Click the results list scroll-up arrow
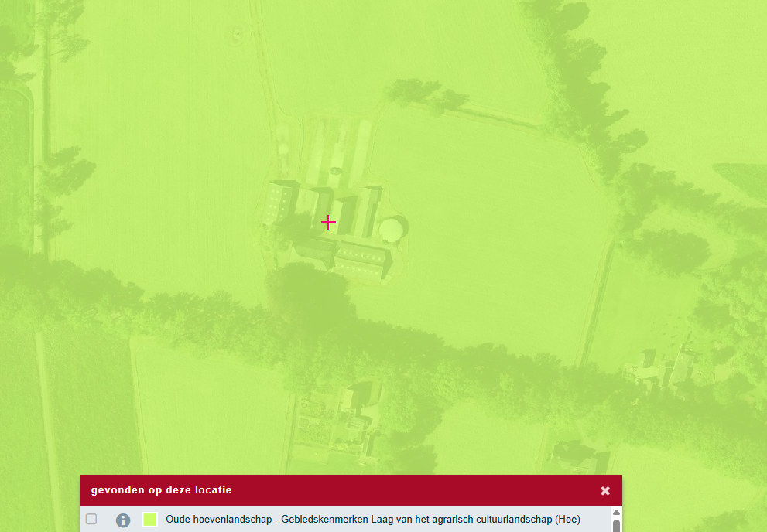The height and width of the screenshot is (532, 767). (616, 512)
